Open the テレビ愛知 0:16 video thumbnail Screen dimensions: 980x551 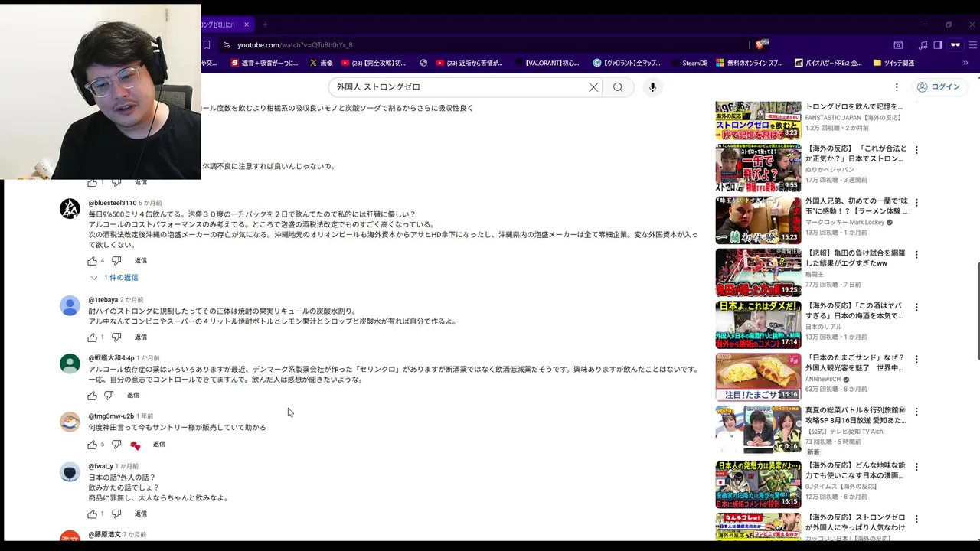pyautogui.click(x=758, y=429)
